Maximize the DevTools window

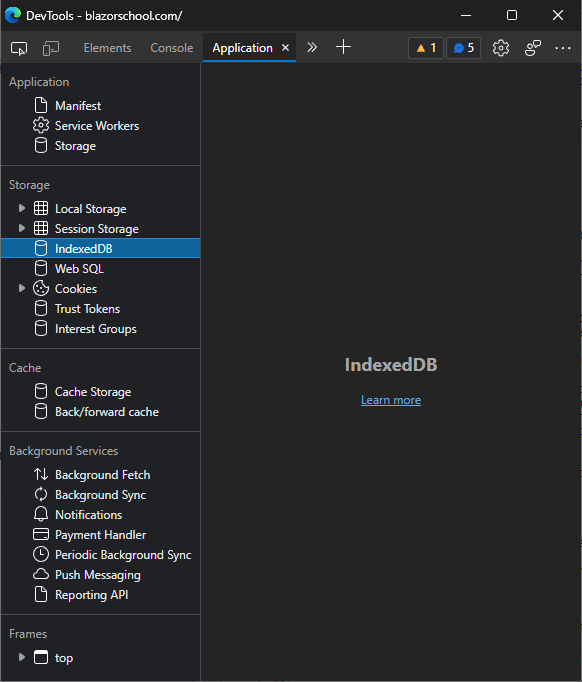click(512, 15)
